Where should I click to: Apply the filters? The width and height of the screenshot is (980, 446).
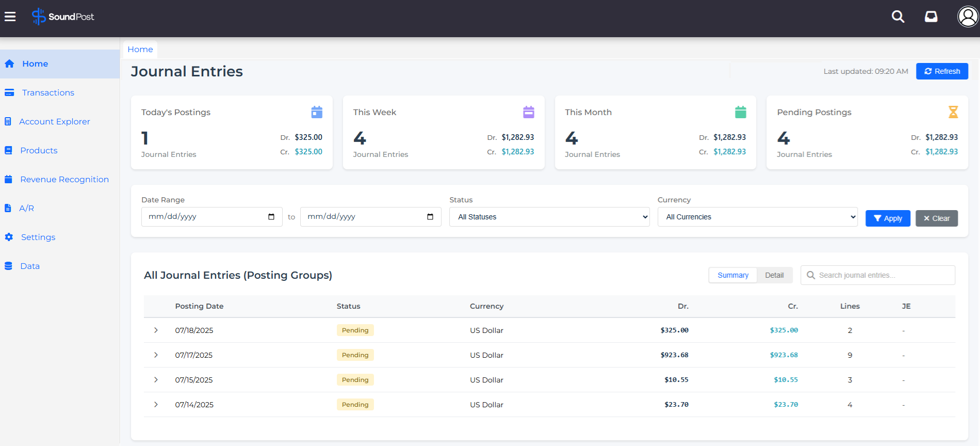tap(888, 218)
